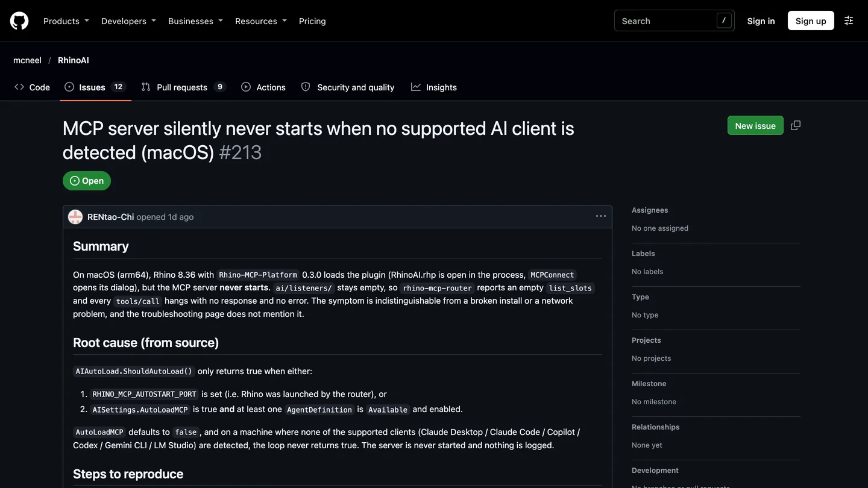
Task: Switch to Security and quality tab
Action: click(x=348, y=87)
